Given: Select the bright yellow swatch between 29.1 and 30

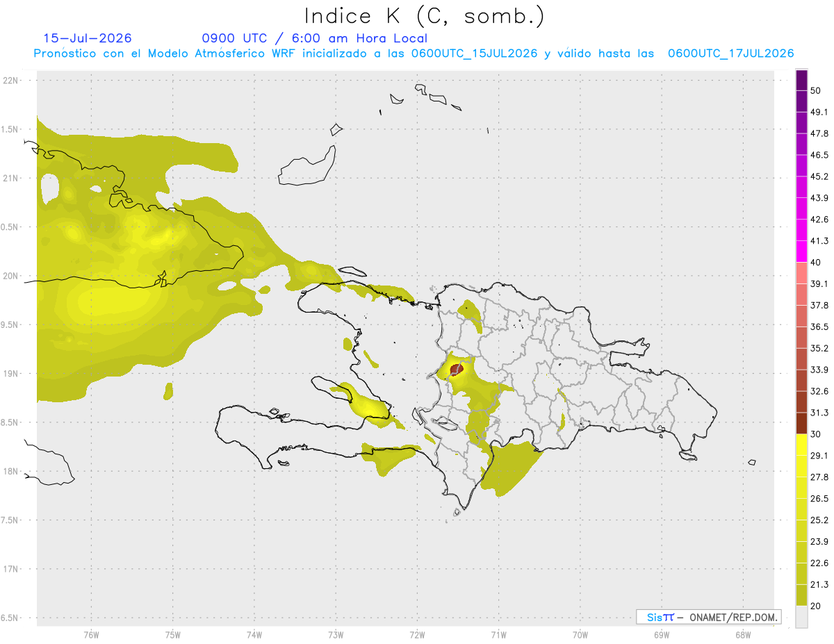Looking at the screenshot, I should click(801, 445).
